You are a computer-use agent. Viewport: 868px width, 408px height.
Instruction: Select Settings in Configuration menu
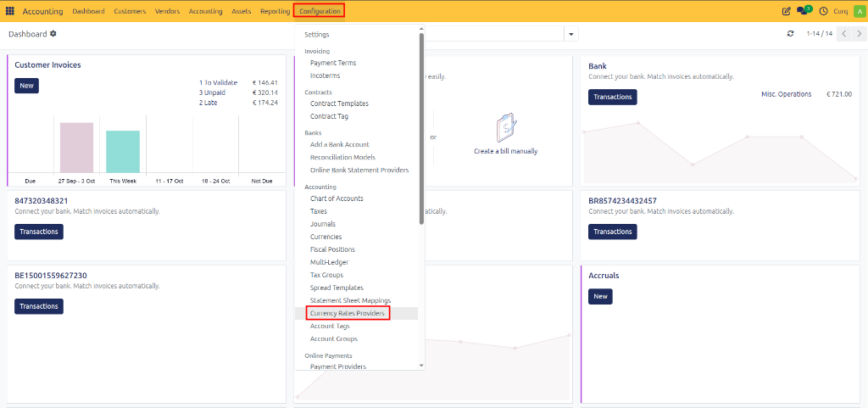pyautogui.click(x=317, y=34)
